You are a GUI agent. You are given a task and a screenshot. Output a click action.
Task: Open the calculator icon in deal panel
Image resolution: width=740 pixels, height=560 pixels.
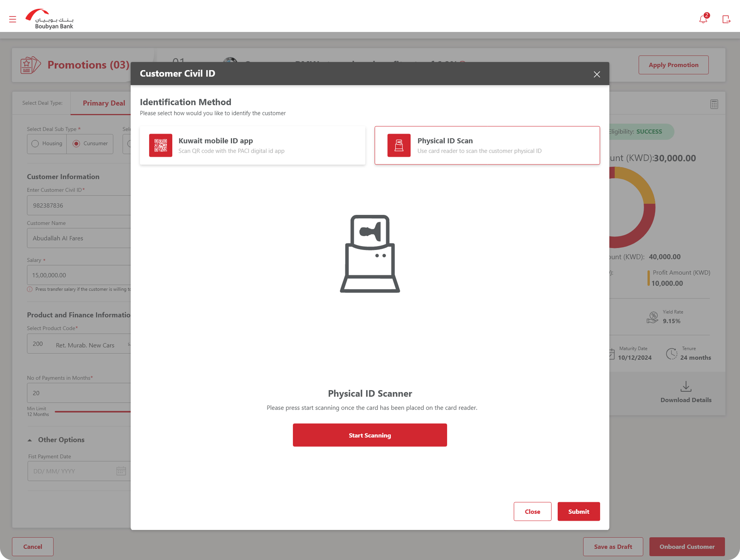point(714,104)
